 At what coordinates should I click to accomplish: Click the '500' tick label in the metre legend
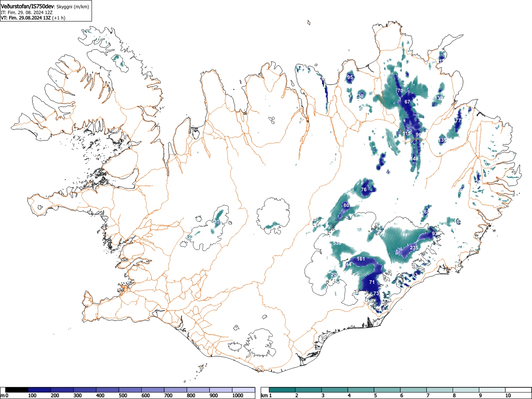123,396
